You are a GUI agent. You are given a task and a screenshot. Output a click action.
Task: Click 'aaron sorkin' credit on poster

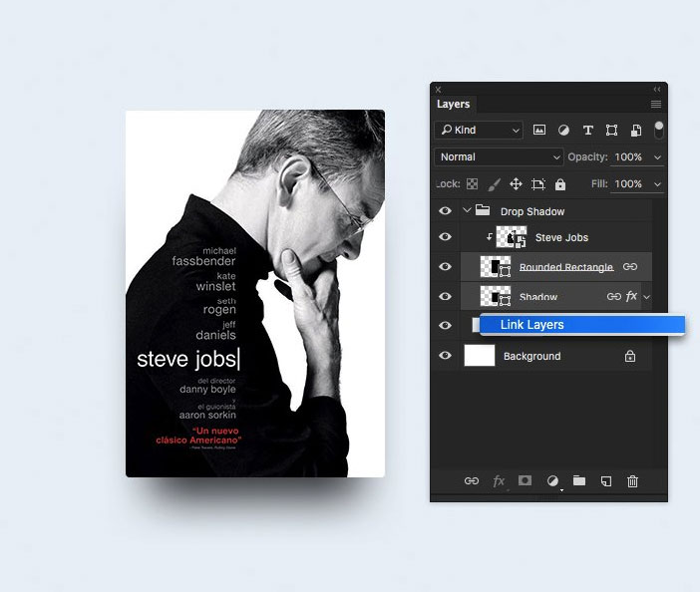pyautogui.click(x=207, y=415)
